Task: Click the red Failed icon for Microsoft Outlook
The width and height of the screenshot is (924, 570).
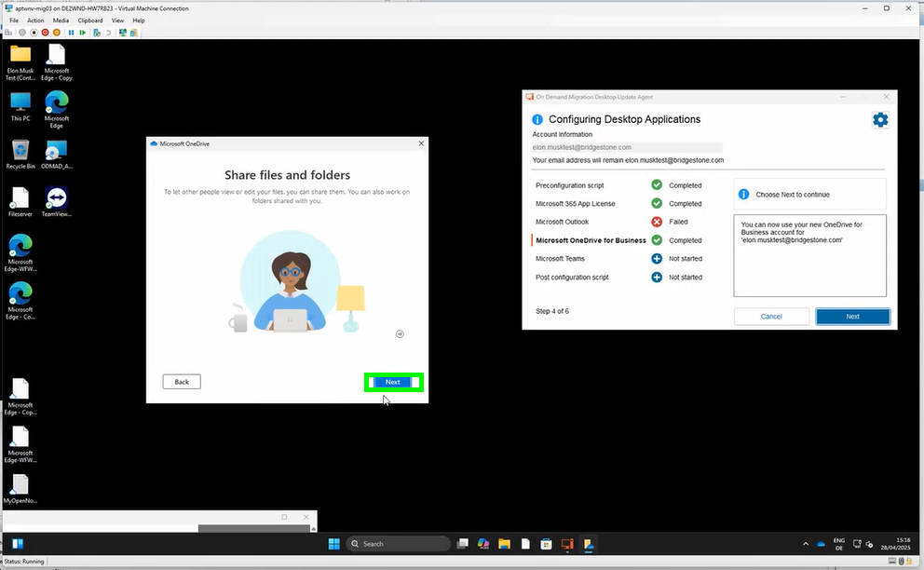Action: pyautogui.click(x=657, y=223)
